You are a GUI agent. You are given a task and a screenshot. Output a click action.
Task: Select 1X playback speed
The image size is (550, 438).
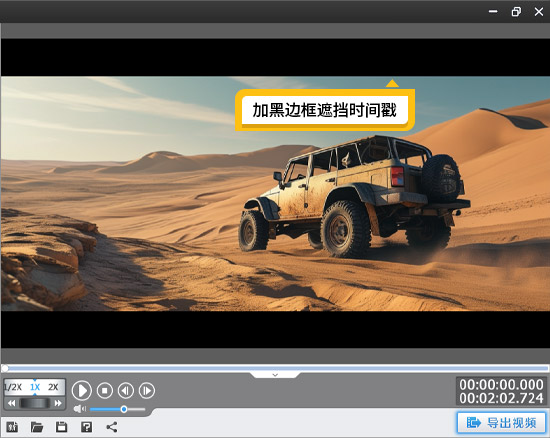(35, 387)
